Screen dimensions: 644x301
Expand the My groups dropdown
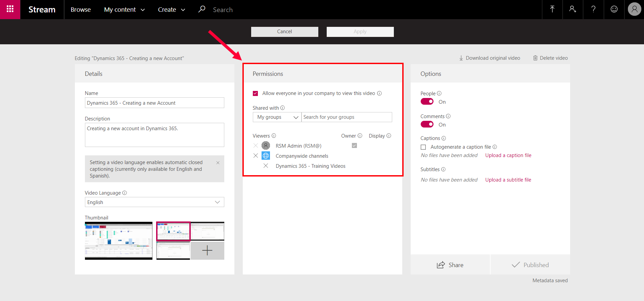coord(277,117)
